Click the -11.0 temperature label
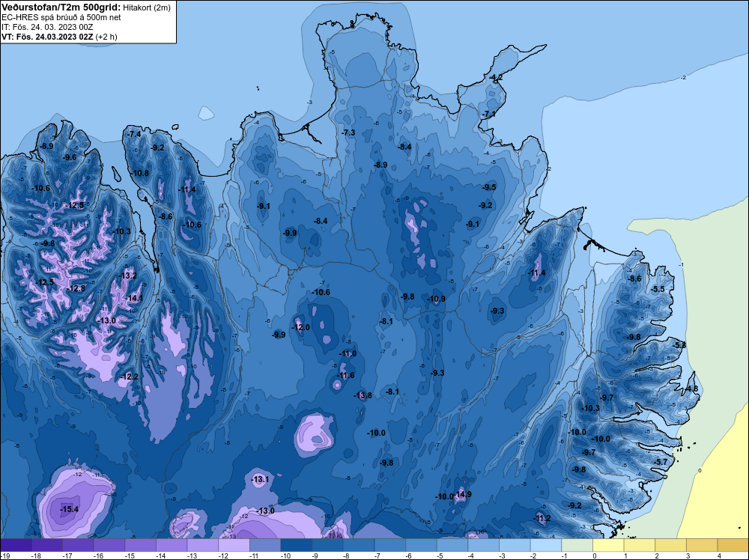This screenshot has height=560, width=749. coord(348,354)
